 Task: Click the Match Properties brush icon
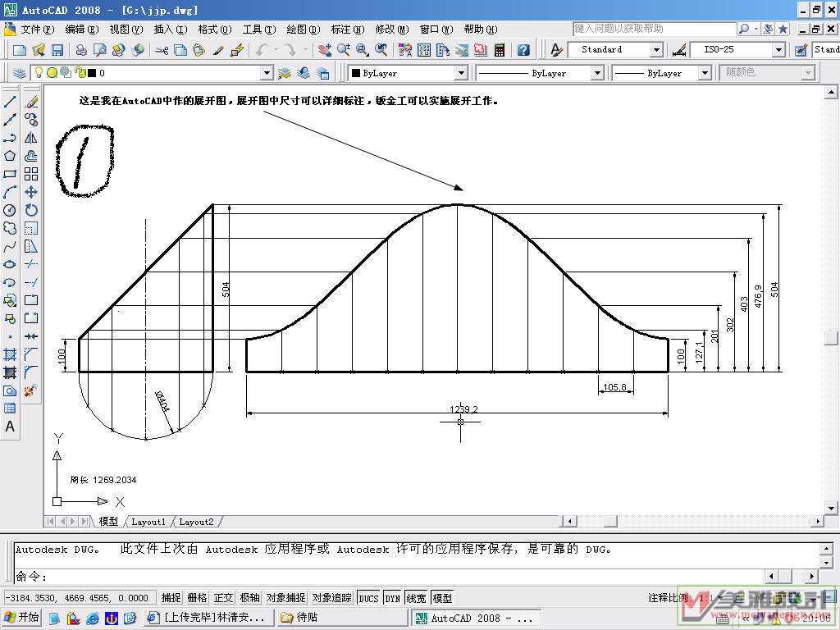point(218,50)
